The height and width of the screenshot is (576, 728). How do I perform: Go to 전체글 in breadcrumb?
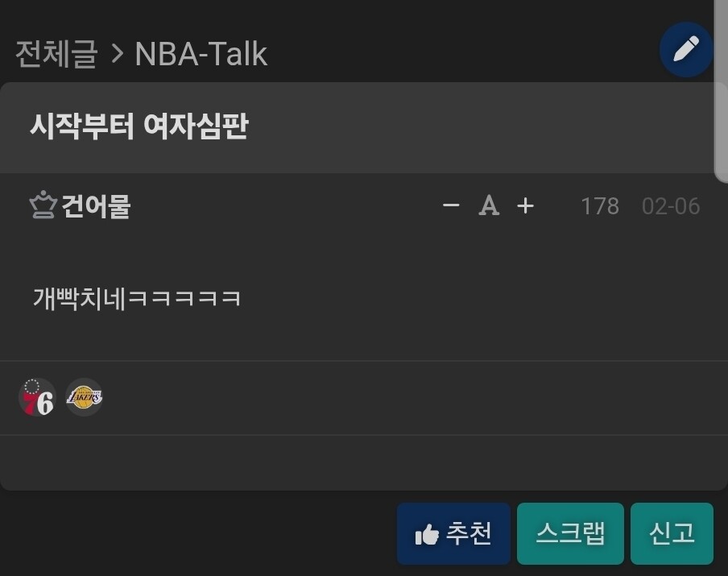pos(56,54)
